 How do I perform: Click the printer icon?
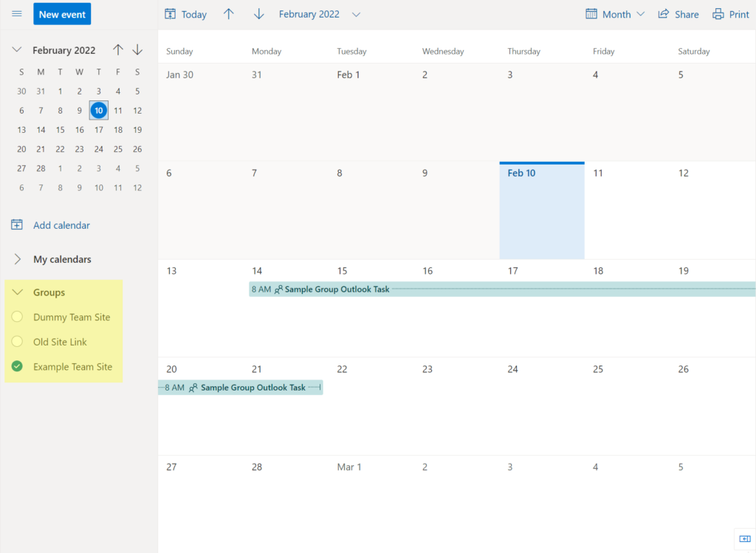(718, 14)
